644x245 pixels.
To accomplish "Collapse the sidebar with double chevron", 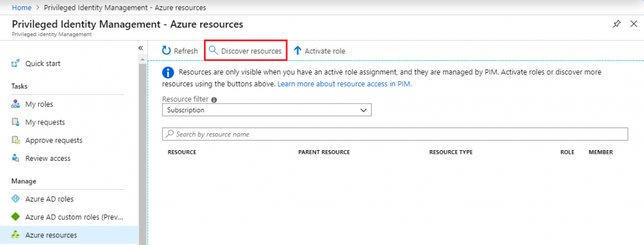I will point(140,48).
